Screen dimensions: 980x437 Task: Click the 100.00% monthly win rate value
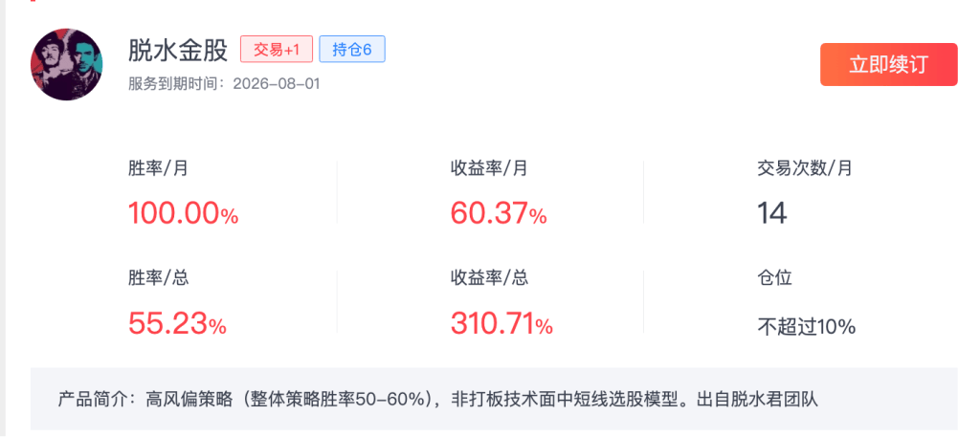coord(183,213)
